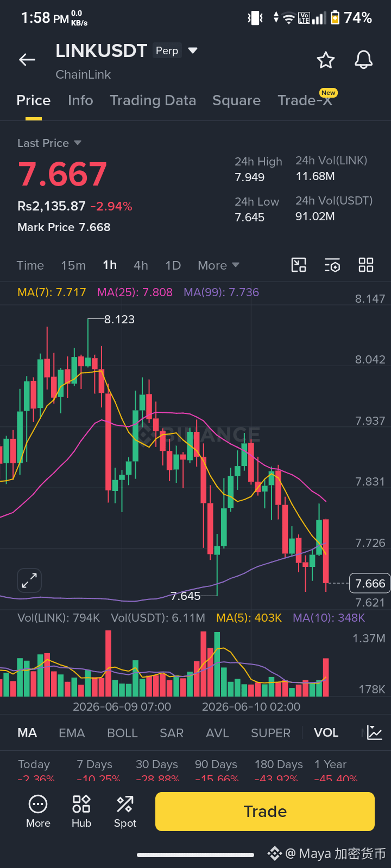Expand the chart to fullscreen
Screen dimensions: 391x868
click(x=29, y=581)
